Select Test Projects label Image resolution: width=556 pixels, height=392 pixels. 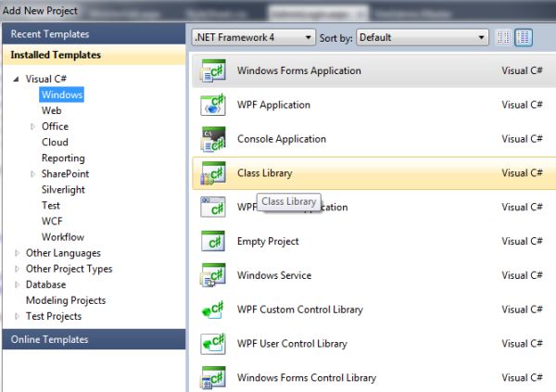coord(54,316)
